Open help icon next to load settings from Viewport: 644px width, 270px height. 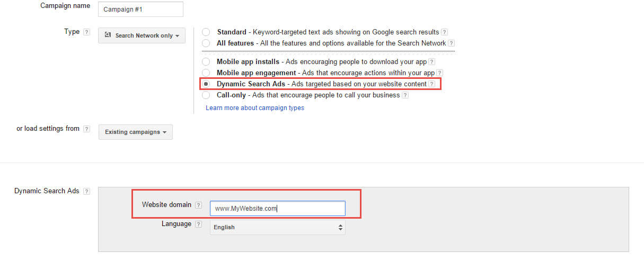tap(86, 129)
